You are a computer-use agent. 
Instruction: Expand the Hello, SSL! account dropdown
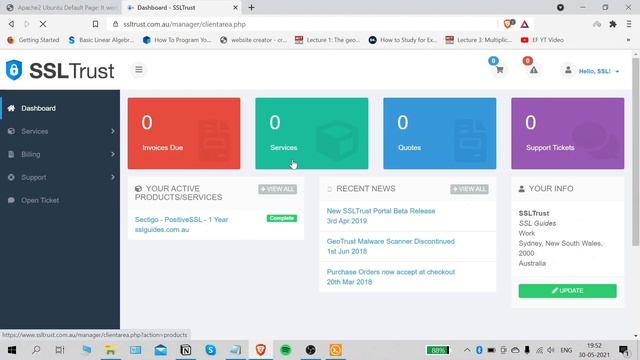pos(598,71)
